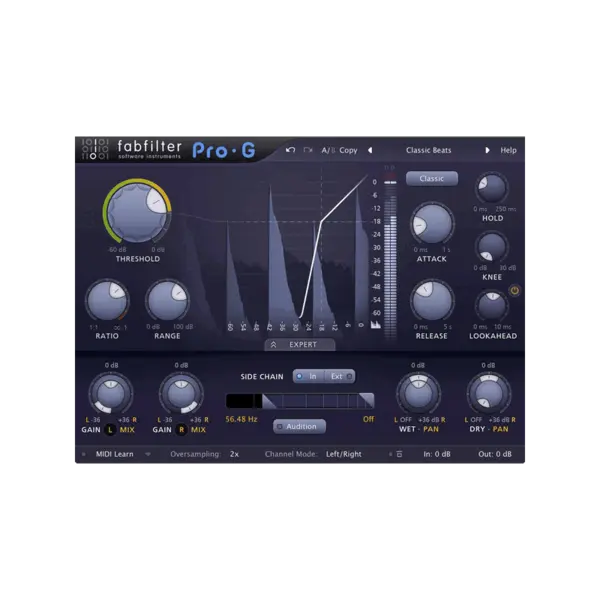Click the FabFilter logo icon
Viewport: 600px width, 600px height.
[x=95, y=148]
